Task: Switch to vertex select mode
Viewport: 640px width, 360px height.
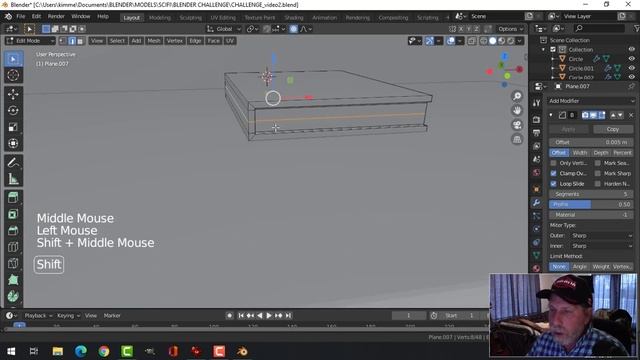Action: [63, 41]
